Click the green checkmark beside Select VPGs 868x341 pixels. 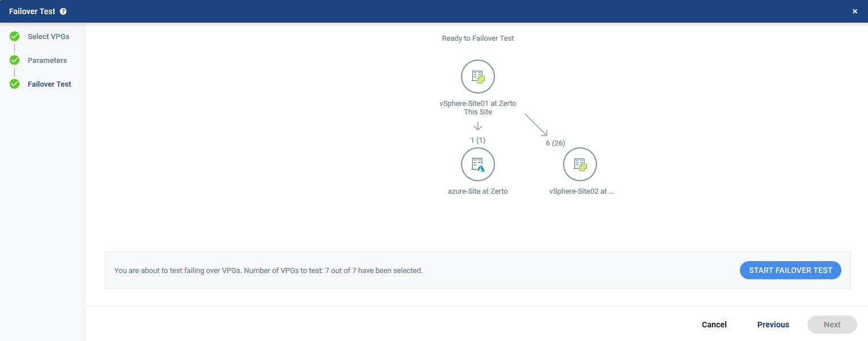coord(15,37)
